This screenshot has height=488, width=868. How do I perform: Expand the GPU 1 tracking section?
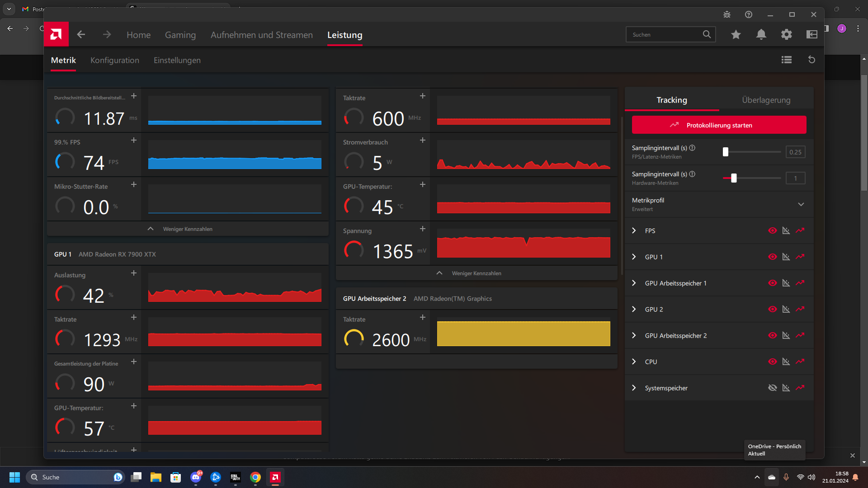634,257
